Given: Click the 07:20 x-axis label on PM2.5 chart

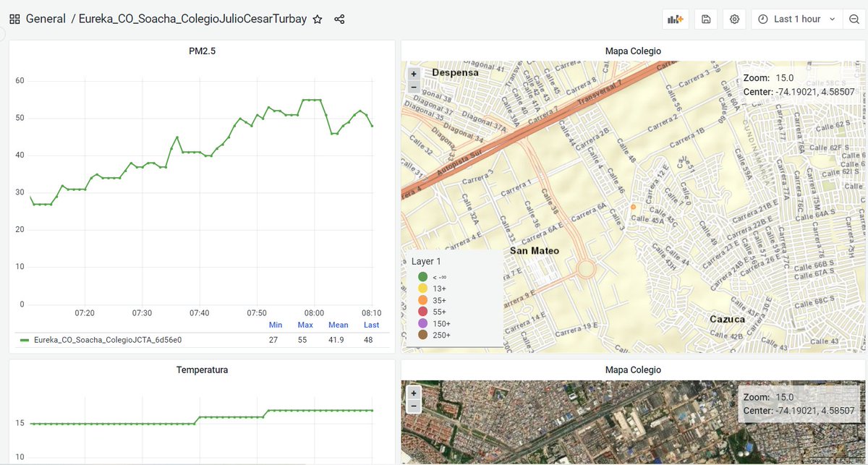Looking at the screenshot, I should 85,313.
